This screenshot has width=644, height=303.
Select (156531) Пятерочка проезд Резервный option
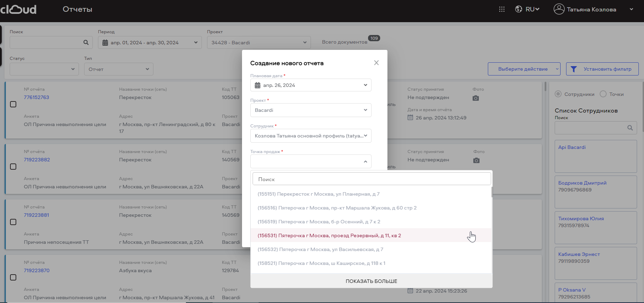[371, 235]
